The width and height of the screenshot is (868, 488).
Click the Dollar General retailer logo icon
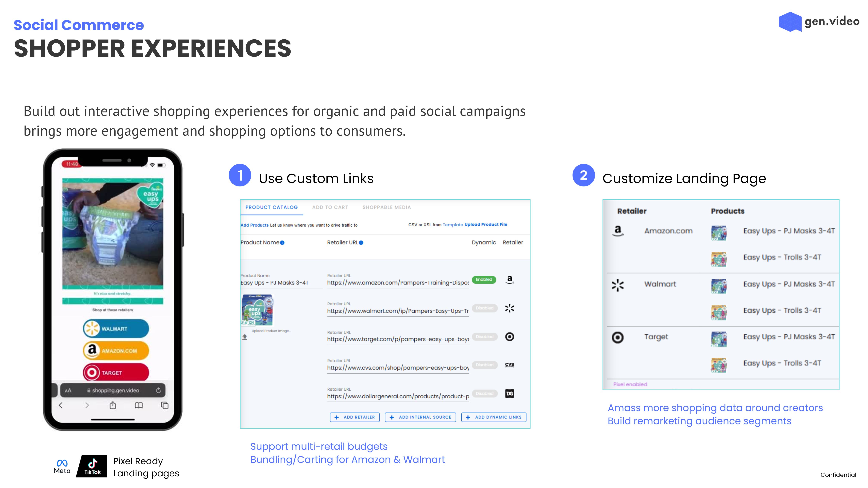pos(510,393)
